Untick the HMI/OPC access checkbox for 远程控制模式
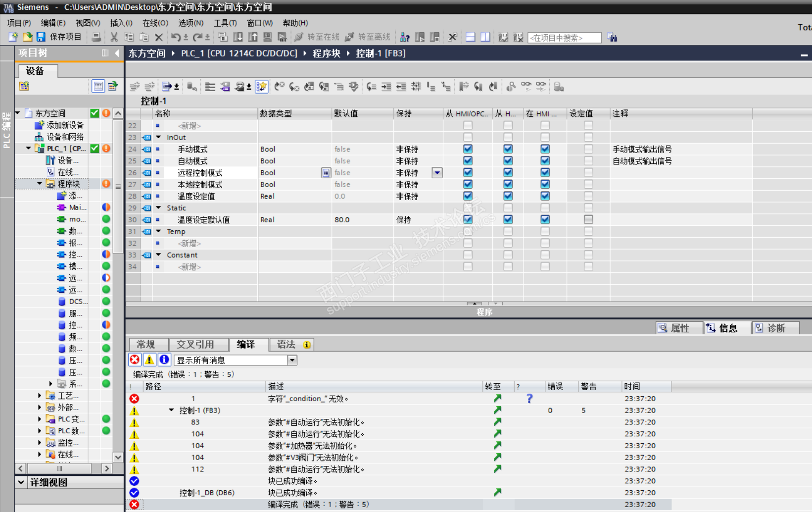This screenshot has width=812, height=512. click(x=468, y=173)
